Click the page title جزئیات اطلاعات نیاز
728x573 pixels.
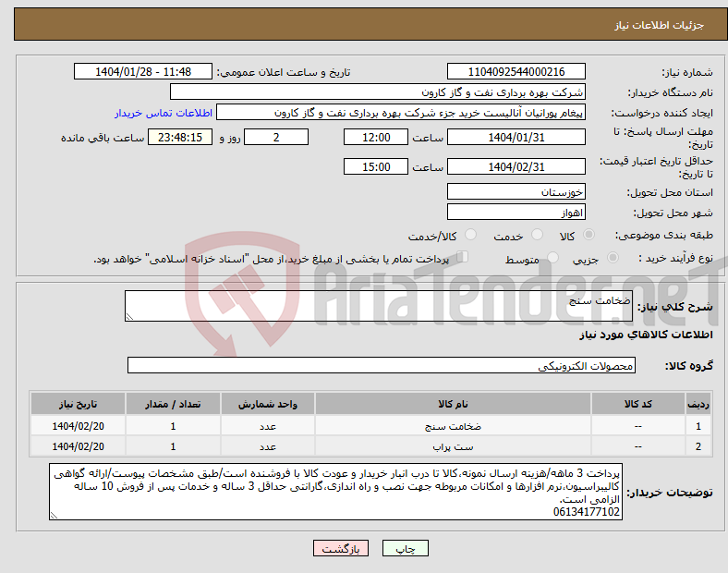click(x=660, y=25)
